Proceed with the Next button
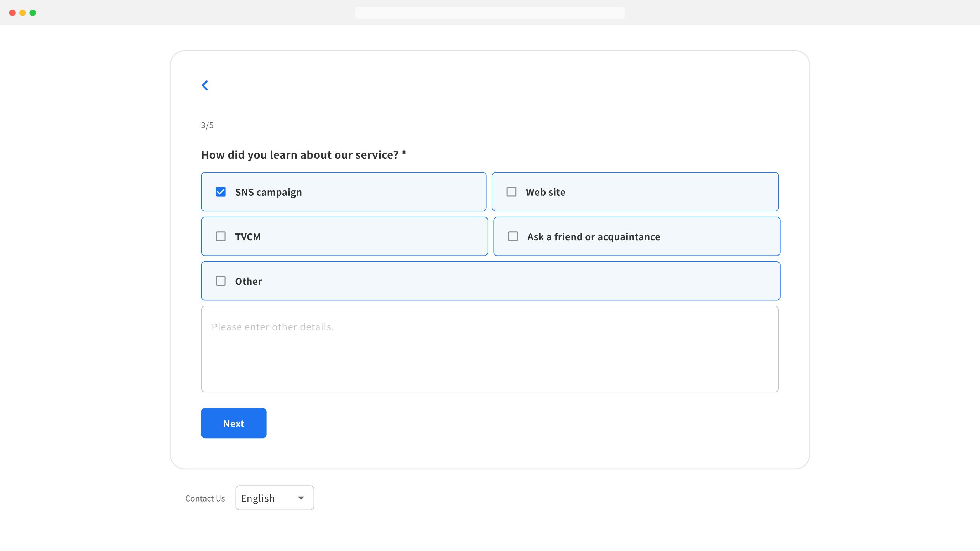Viewport: 980px width, 551px height. (234, 423)
